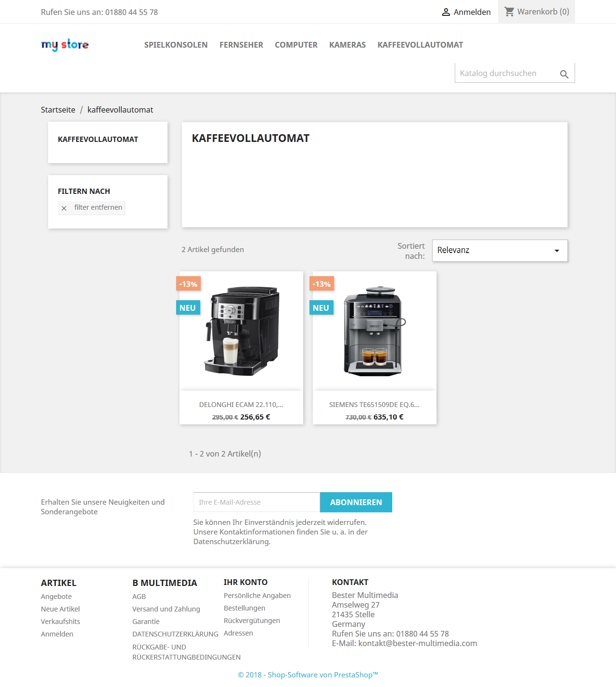Image resolution: width=616 pixels, height=687 pixels.
Task: Open RÜCKGABE- UND RÜCKERSTATTUNGSBEDINGUNGEN link
Action: [x=186, y=652]
